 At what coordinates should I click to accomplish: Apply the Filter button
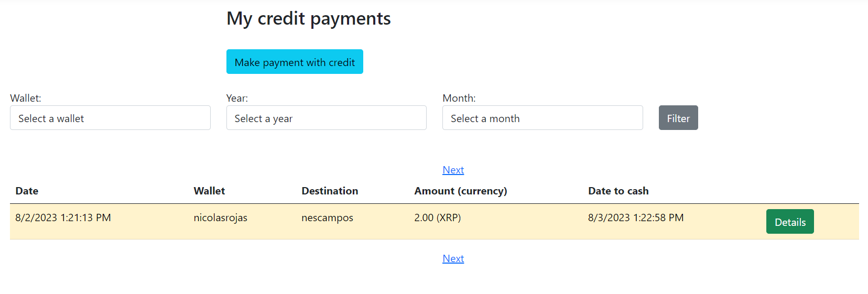click(x=678, y=118)
